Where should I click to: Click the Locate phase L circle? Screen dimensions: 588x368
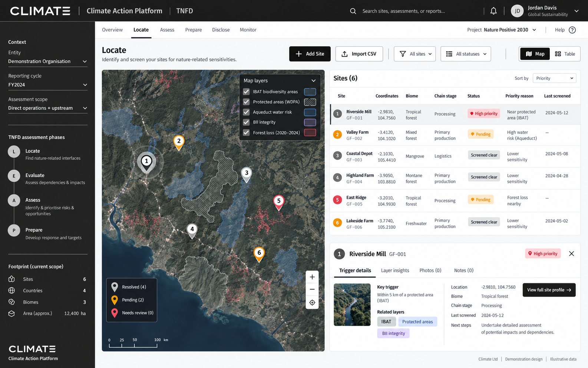[x=14, y=151]
